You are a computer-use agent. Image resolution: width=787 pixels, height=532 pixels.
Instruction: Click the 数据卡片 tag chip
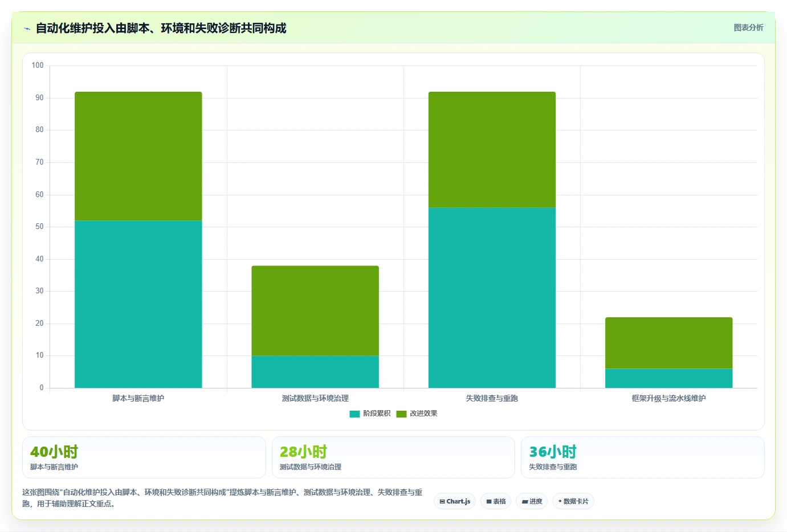click(x=573, y=501)
